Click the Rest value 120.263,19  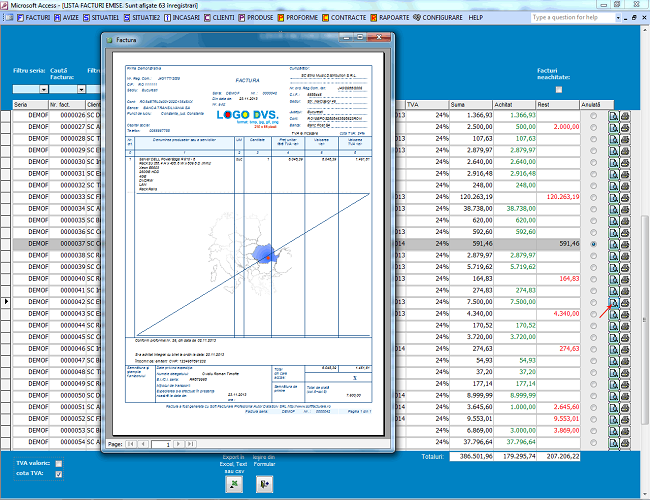563,197
